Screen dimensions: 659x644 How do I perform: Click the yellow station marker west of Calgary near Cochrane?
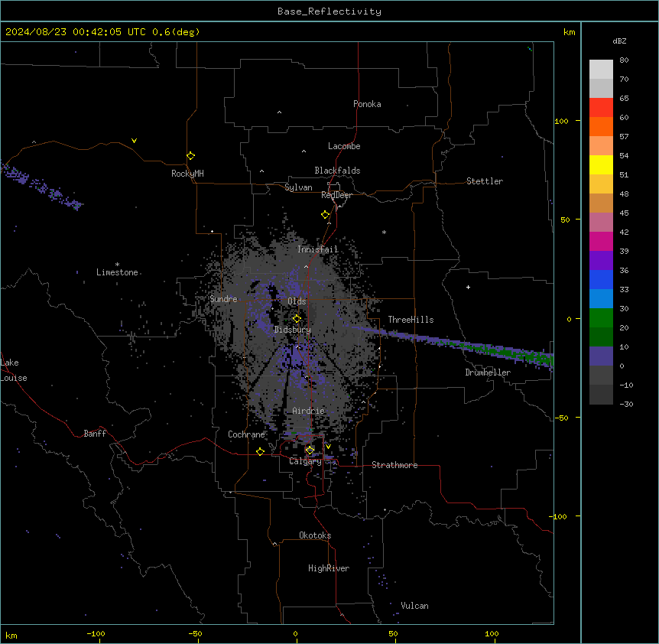click(260, 451)
